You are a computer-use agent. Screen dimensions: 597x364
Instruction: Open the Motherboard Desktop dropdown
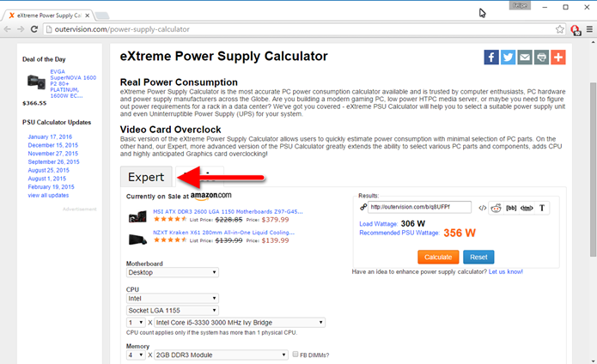coord(173,272)
